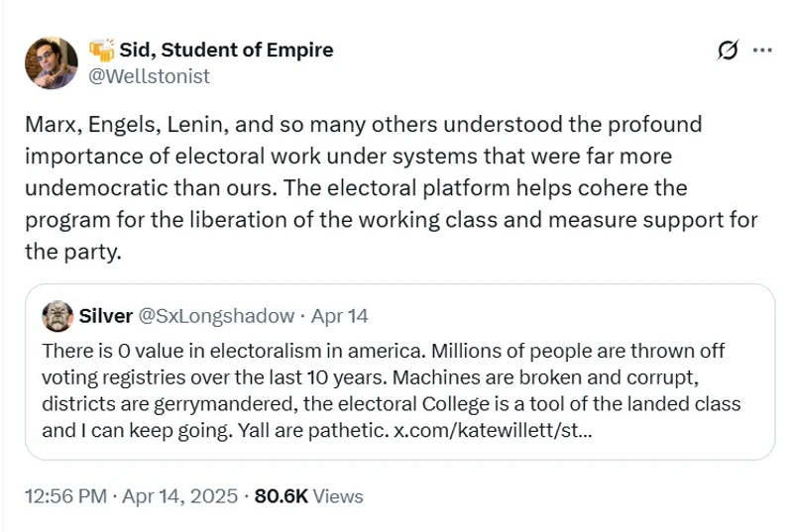Viewport: 793px width, 532px height.
Task: Click the word 'Views' below the post
Action: tap(338, 496)
